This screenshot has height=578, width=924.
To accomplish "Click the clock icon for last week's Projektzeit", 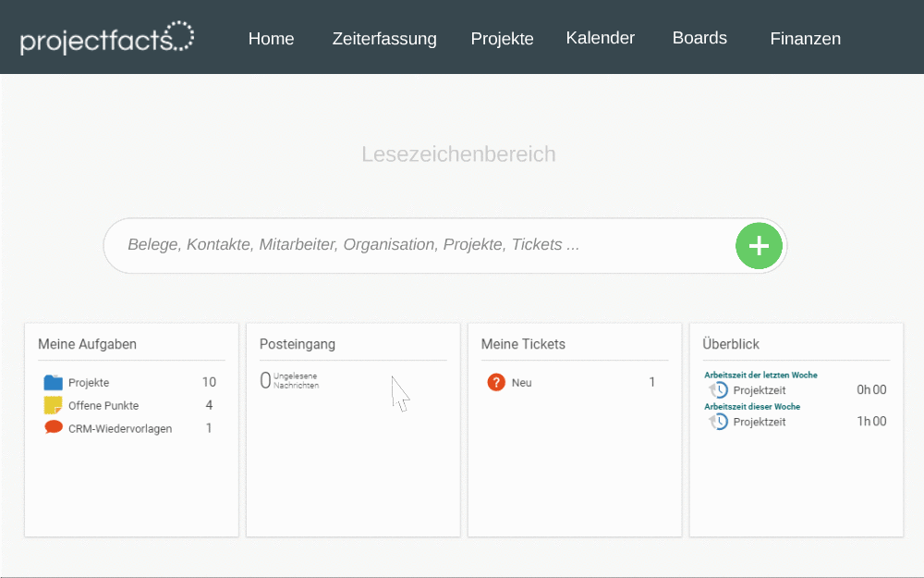I will click(x=718, y=390).
